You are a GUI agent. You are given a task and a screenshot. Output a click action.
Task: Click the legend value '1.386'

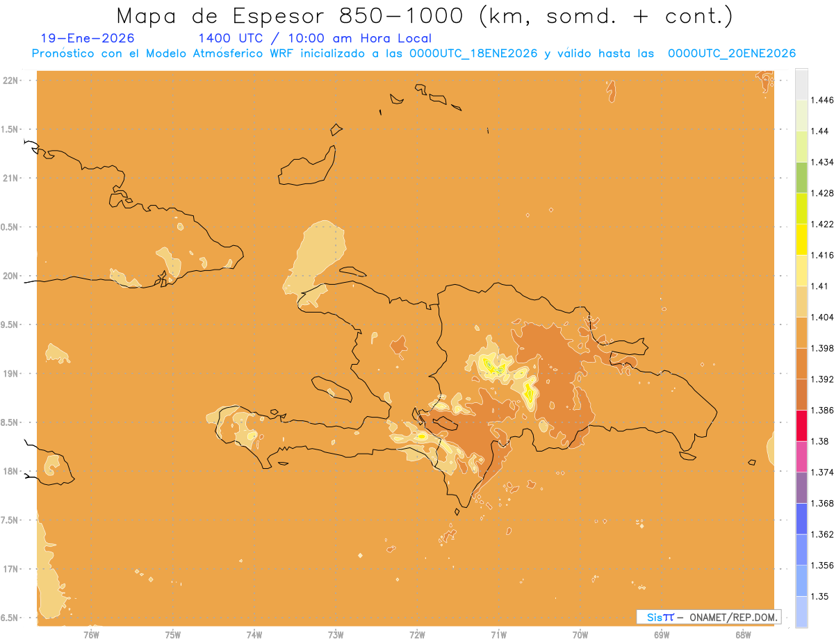[823, 410]
